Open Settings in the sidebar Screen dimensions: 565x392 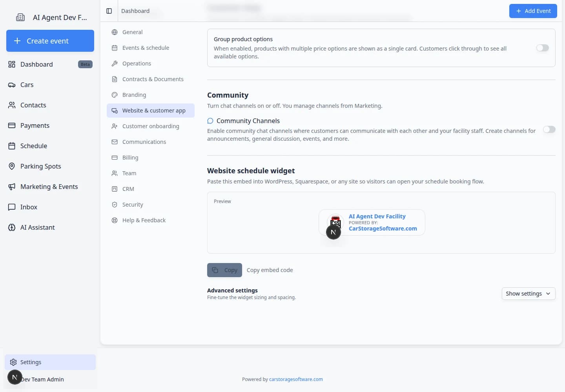(50, 362)
